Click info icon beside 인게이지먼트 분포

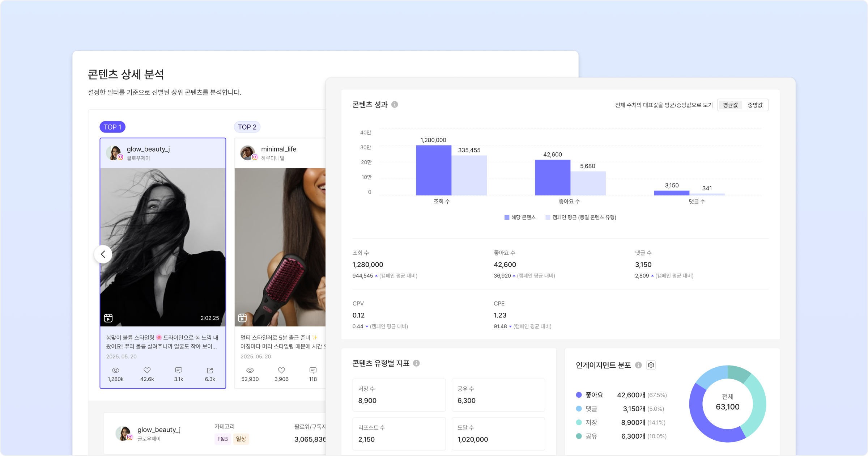click(638, 365)
